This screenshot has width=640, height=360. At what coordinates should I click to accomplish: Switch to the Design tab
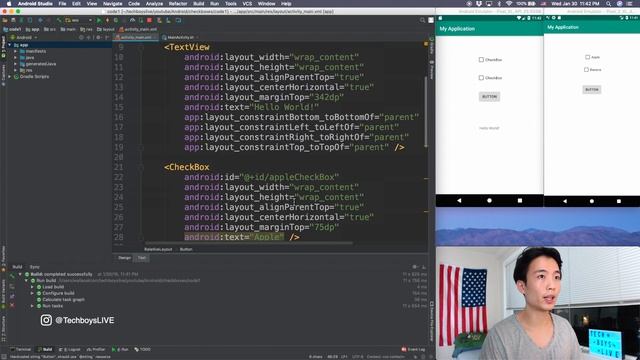pos(124,258)
